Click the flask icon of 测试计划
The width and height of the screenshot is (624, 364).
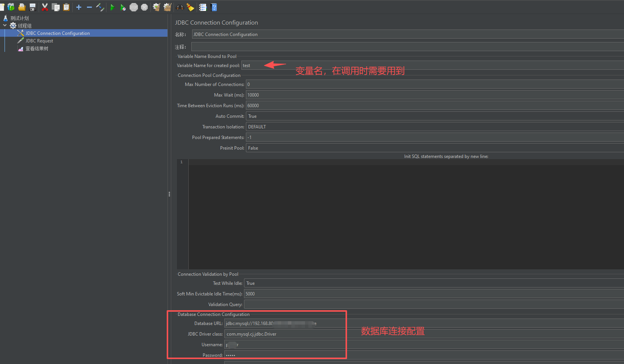tap(6, 18)
